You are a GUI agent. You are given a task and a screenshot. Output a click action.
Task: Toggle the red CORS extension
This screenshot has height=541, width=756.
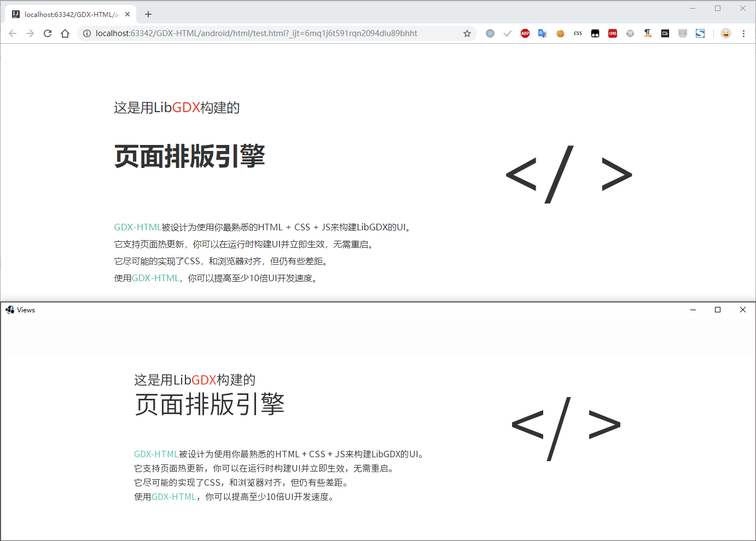pyautogui.click(x=613, y=33)
